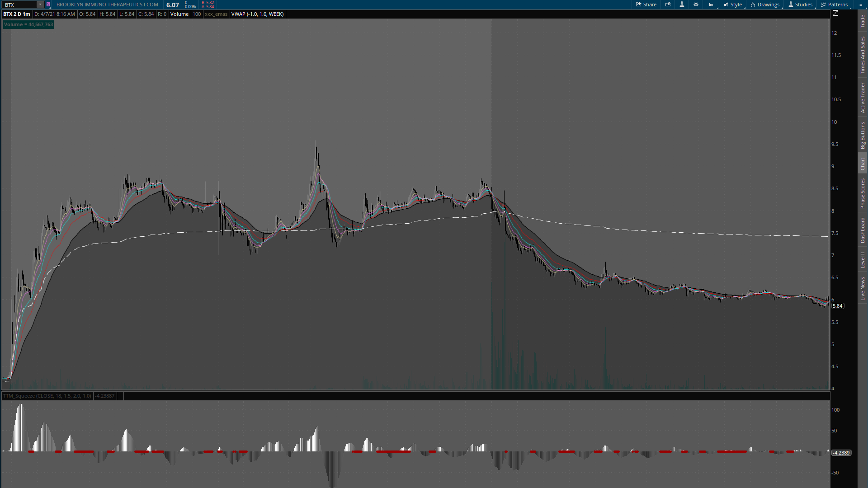This screenshot has height=488, width=868.
Task: Click the Patterns icon
Action: coord(834,5)
